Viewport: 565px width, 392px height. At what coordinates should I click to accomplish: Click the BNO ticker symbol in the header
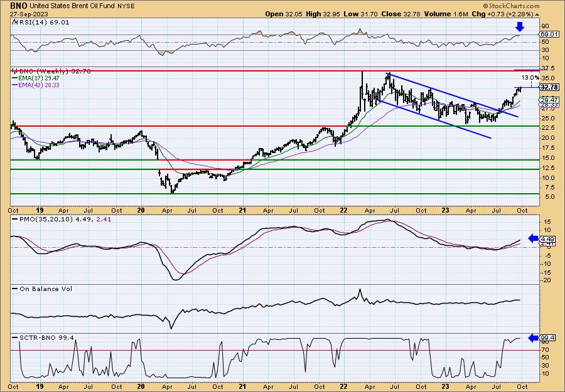pyautogui.click(x=18, y=6)
